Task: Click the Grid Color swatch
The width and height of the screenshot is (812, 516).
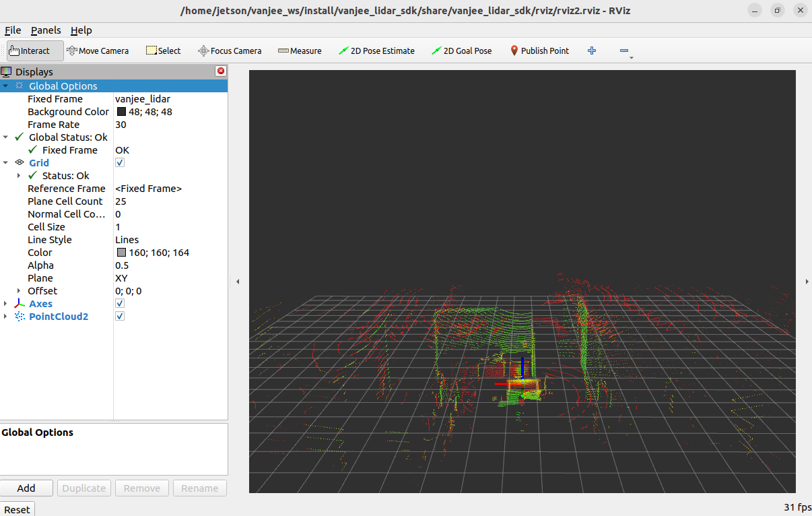Action: 121,253
